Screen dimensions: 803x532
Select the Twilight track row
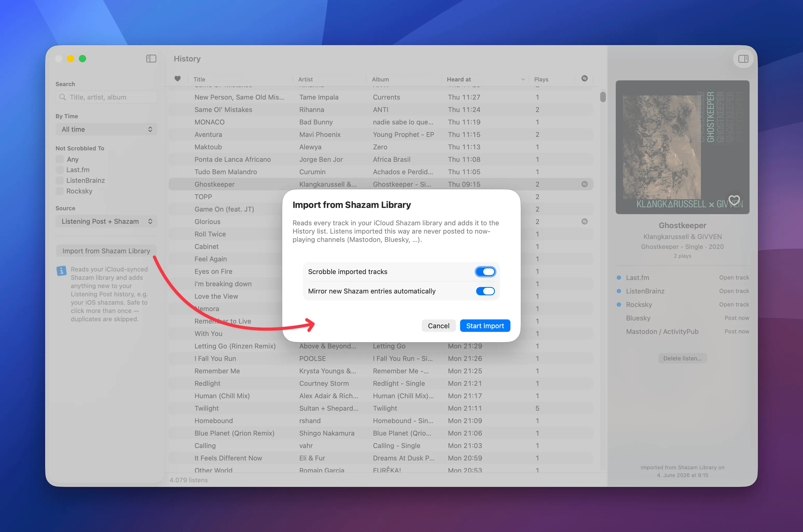pyautogui.click(x=381, y=409)
